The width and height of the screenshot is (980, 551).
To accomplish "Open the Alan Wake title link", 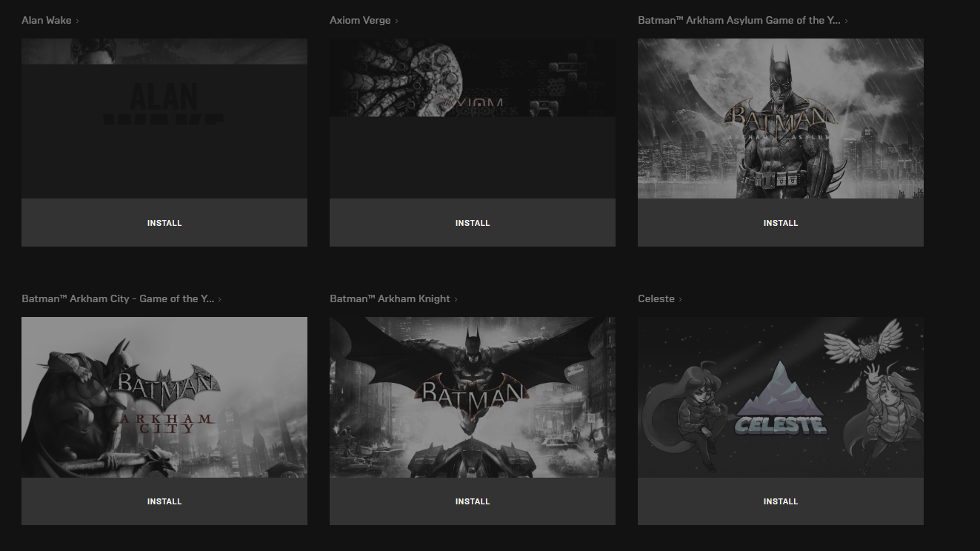I will click(47, 20).
